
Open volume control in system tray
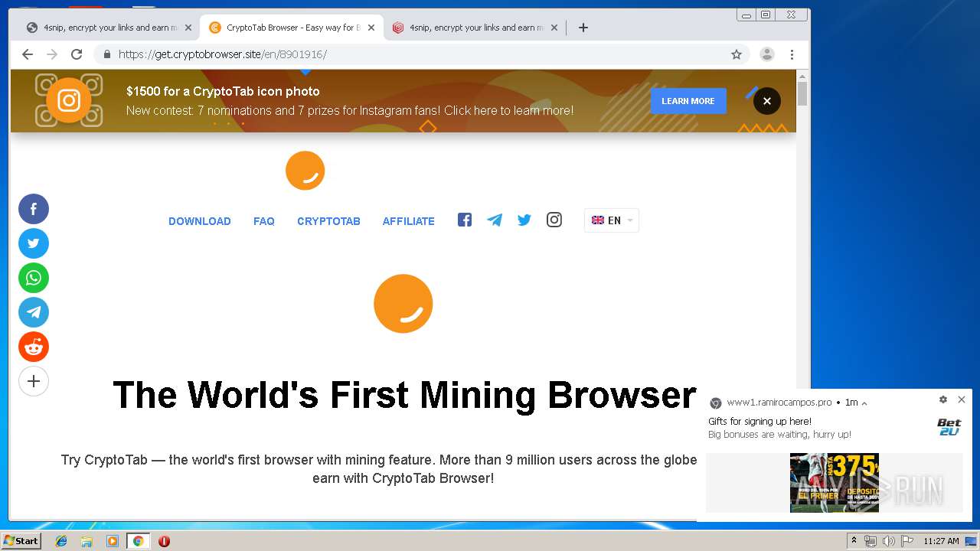888,541
